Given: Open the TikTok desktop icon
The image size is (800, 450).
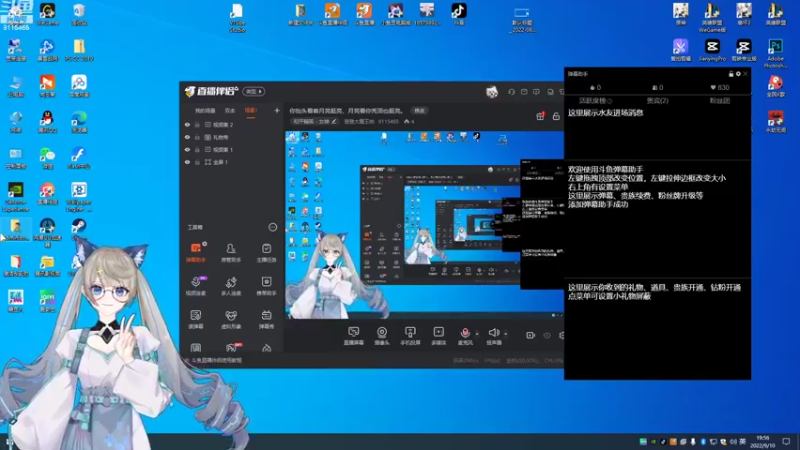Looking at the screenshot, I should (459, 14).
